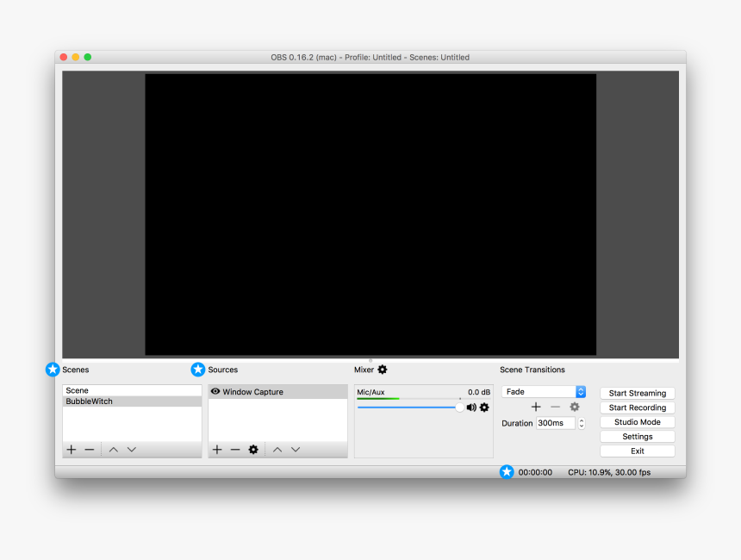Mute Mic/Aux with the speaker icon
The height and width of the screenshot is (560, 741).
coord(471,408)
